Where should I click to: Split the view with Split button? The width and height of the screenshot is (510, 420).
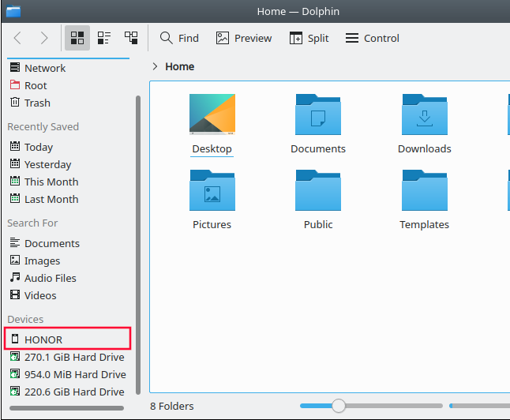coord(309,38)
